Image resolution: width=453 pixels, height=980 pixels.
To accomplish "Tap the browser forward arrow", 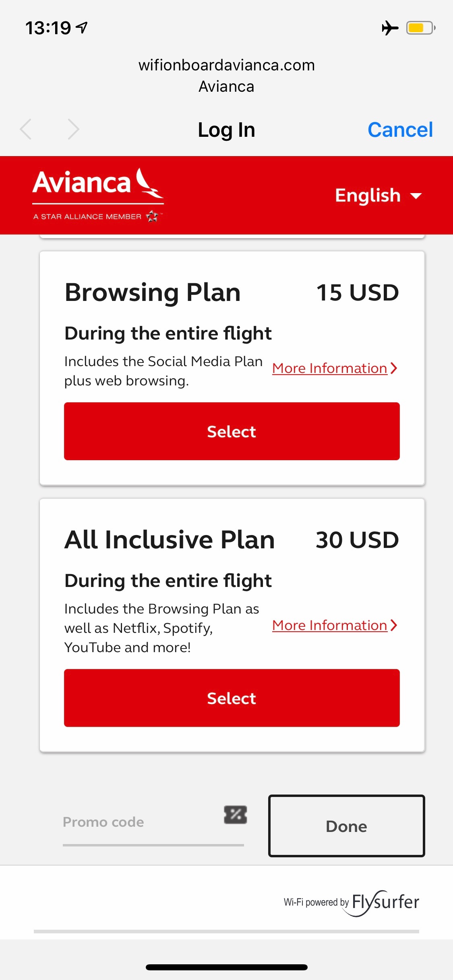I will (x=73, y=129).
